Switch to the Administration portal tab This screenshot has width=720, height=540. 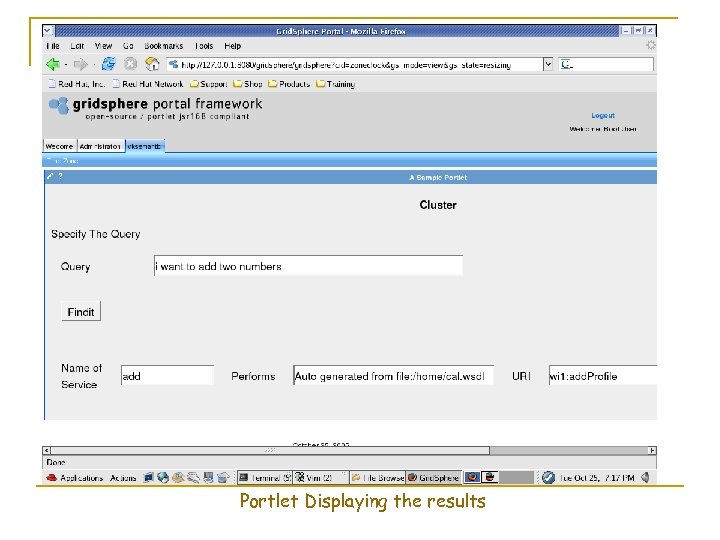click(100, 146)
